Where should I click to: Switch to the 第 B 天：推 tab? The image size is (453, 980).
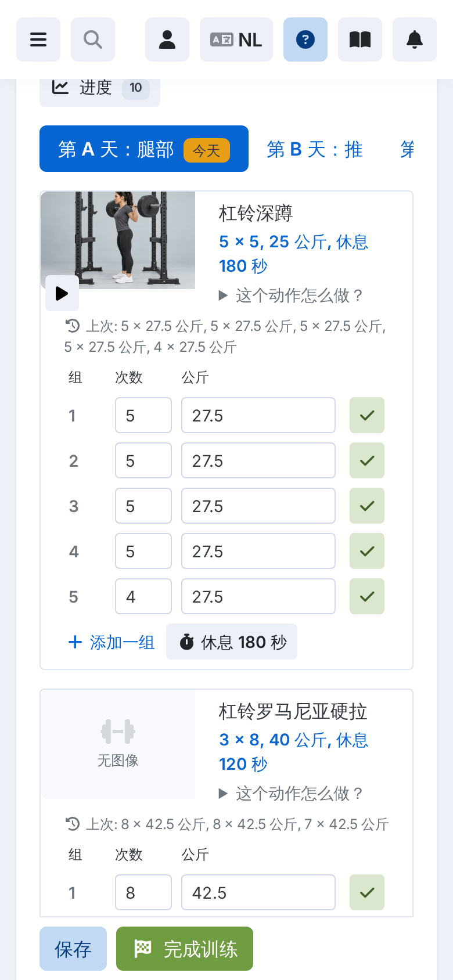point(315,149)
